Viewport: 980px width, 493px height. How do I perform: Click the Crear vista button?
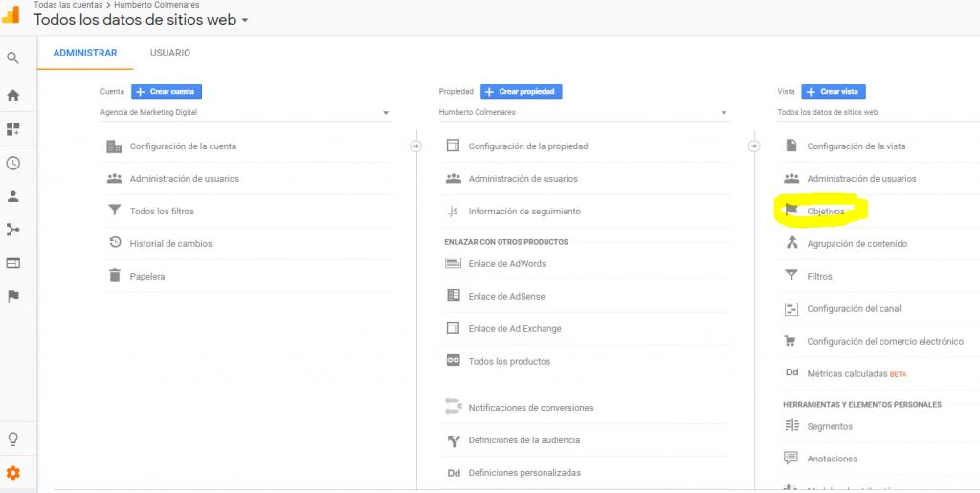tap(834, 91)
